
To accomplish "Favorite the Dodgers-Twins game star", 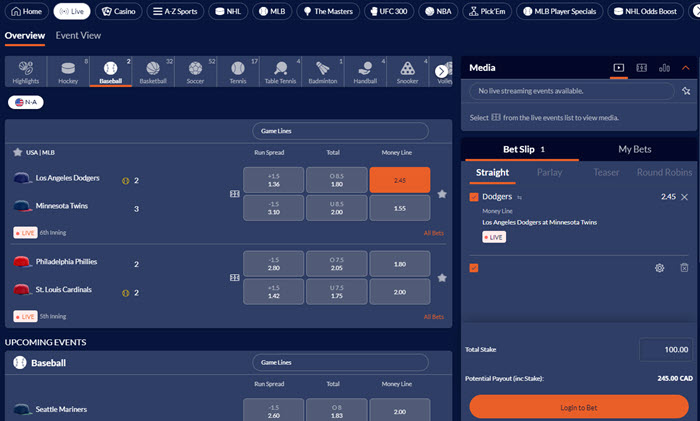I will [x=442, y=194].
